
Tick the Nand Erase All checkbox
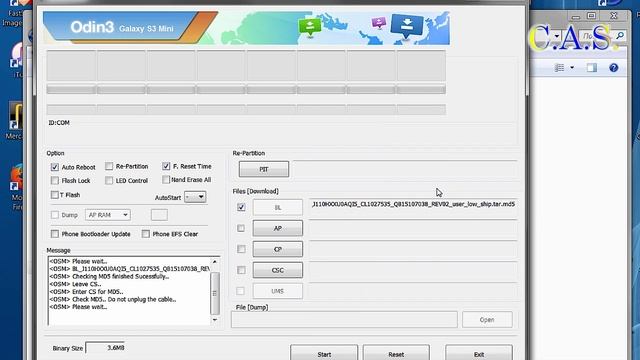(x=166, y=179)
